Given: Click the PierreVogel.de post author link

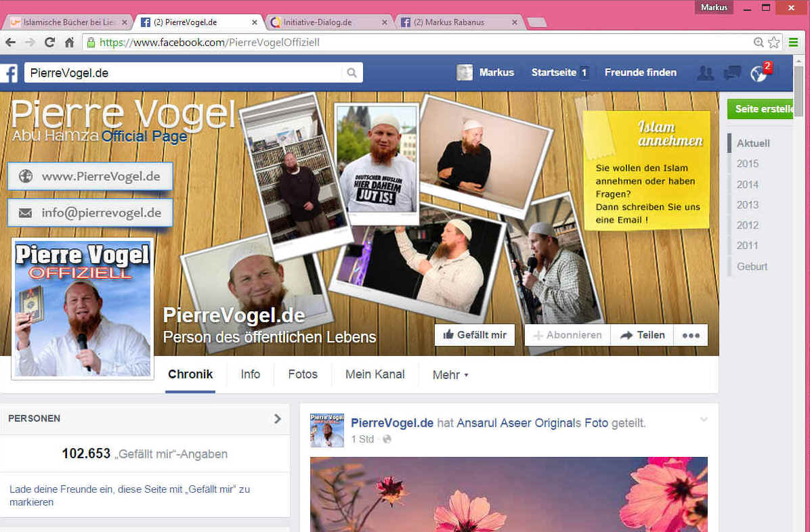Looking at the screenshot, I should 392,423.
